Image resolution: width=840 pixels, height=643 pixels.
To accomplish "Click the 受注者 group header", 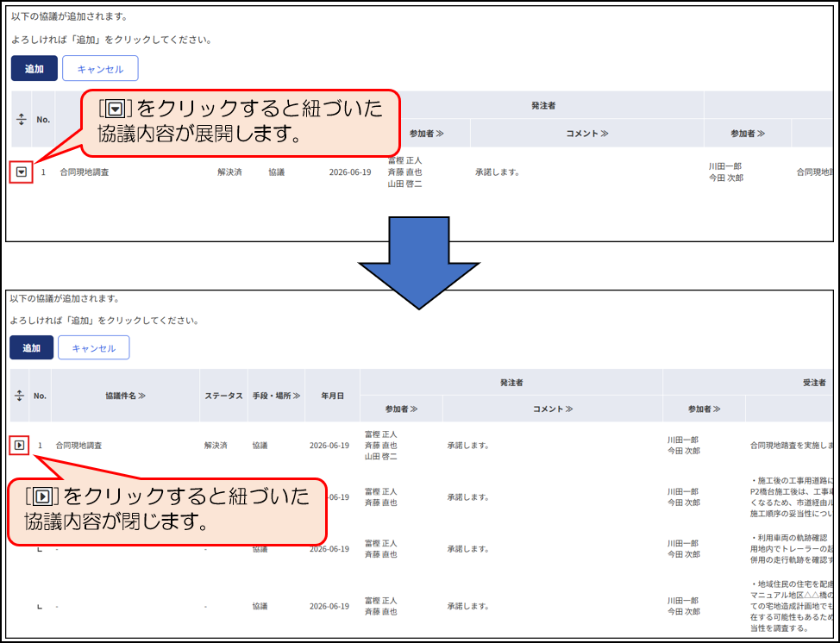I will click(814, 383).
